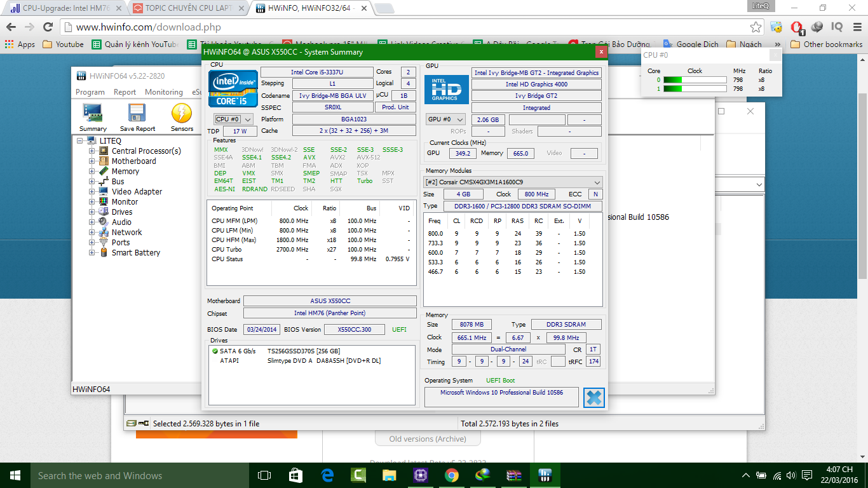The height and width of the screenshot is (488, 868).
Task: Open Task View on the taskbar
Action: coord(264,475)
